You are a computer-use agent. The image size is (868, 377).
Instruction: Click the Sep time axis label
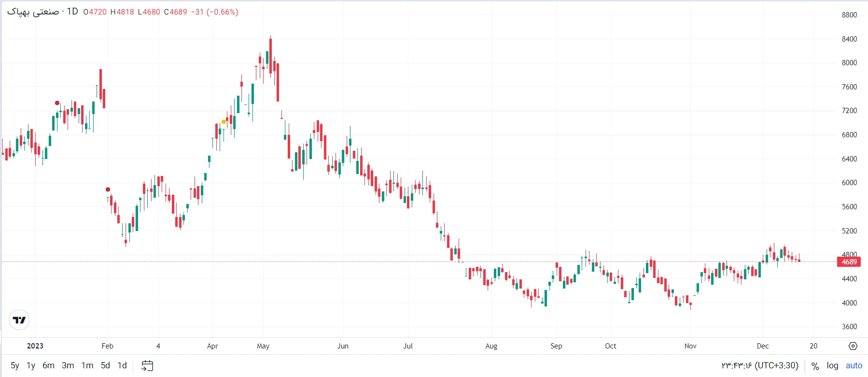[x=556, y=346]
